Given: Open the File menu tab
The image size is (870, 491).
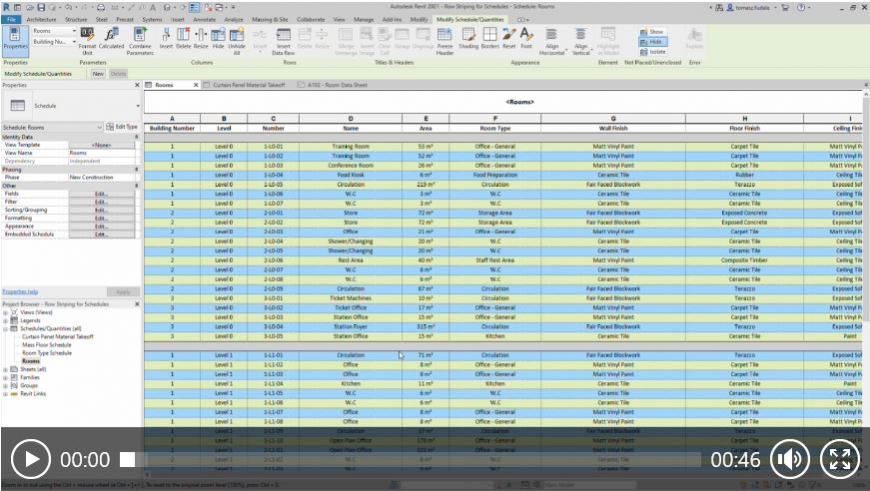Looking at the screenshot, I should [x=11, y=19].
